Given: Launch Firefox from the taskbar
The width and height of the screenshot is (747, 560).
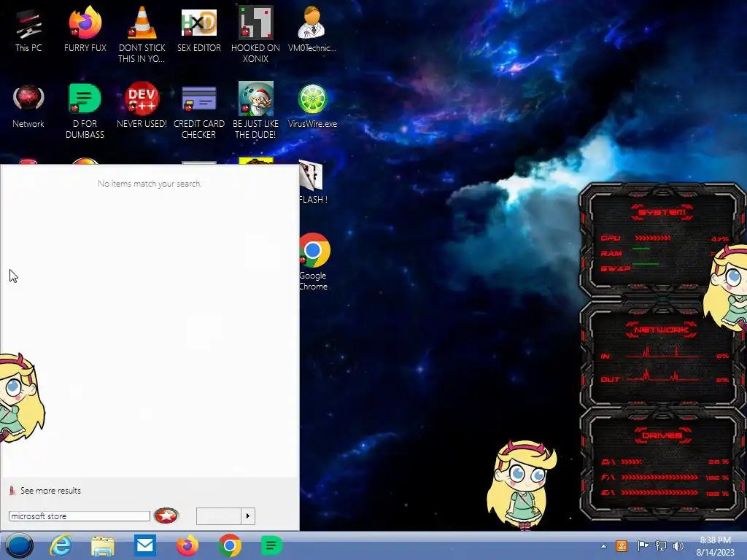Looking at the screenshot, I should 187,545.
